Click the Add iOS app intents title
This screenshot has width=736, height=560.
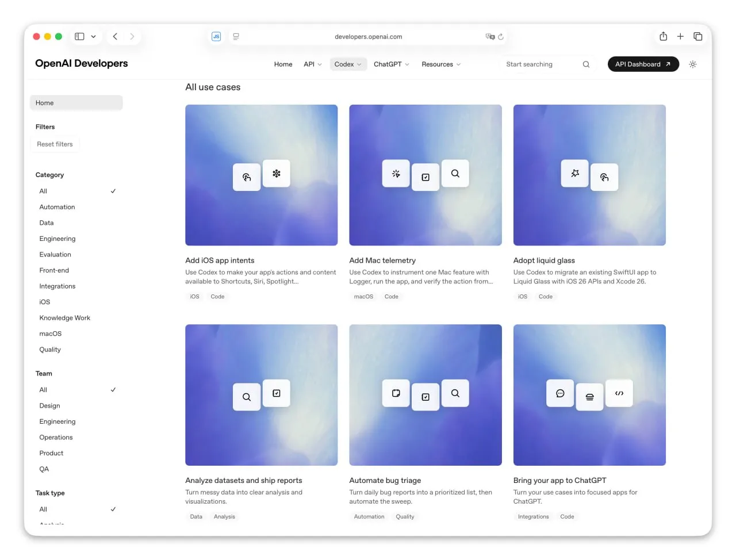click(x=220, y=260)
